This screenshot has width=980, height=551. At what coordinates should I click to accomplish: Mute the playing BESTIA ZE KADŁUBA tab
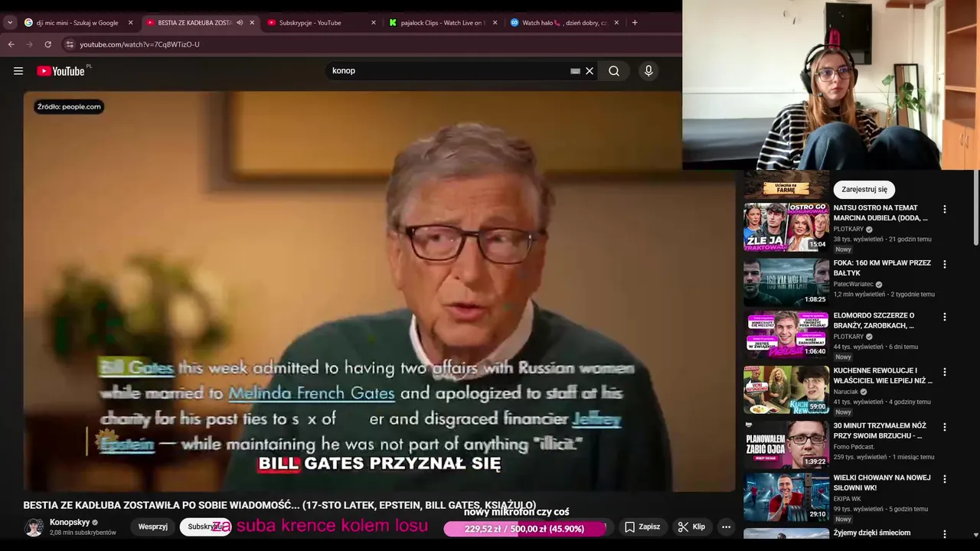240,23
